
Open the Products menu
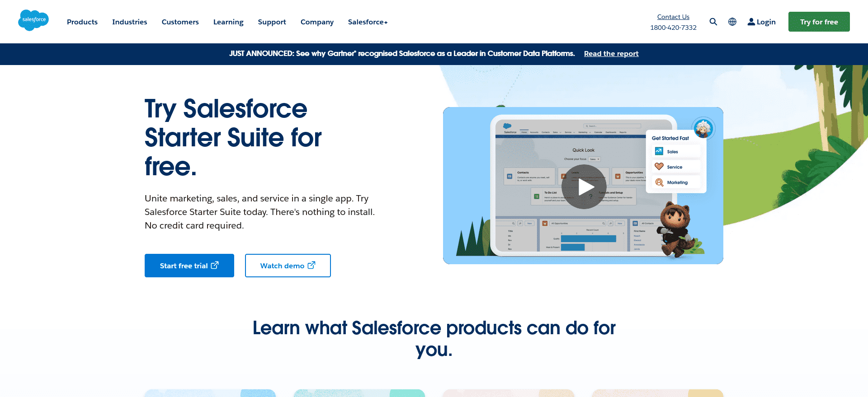[82, 22]
